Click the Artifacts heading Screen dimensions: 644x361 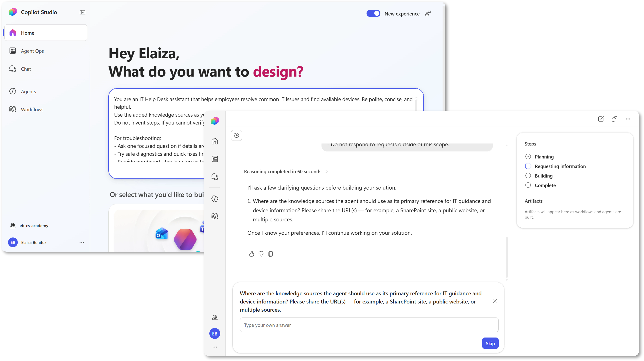point(533,201)
